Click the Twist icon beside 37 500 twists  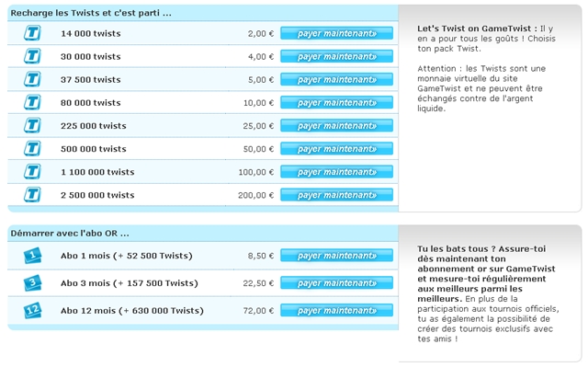click(x=32, y=79)
